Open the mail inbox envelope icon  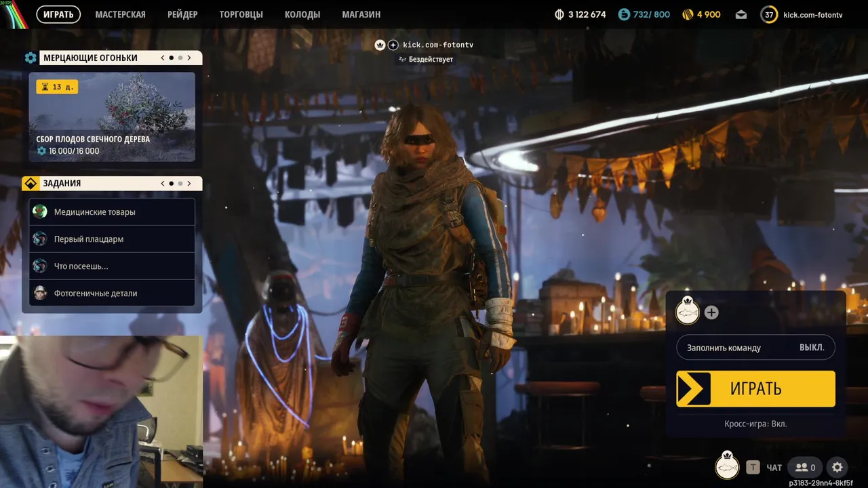pyautogui.click(x=741, y=14)
